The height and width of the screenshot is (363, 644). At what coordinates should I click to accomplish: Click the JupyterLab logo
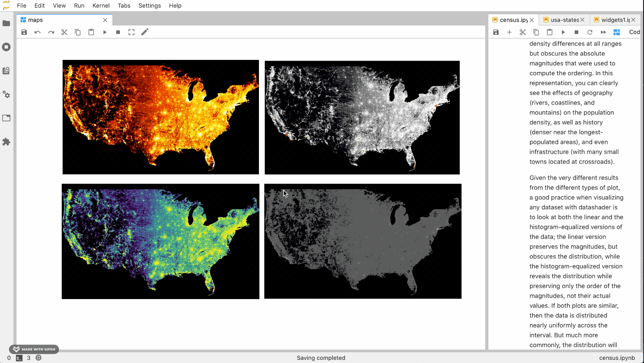(6, 5)
